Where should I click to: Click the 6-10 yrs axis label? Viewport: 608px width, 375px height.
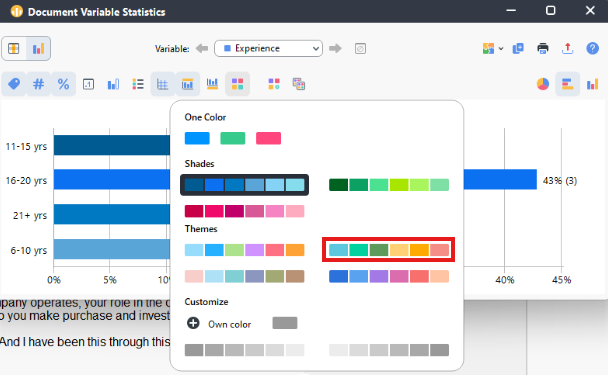coord(29,251)
